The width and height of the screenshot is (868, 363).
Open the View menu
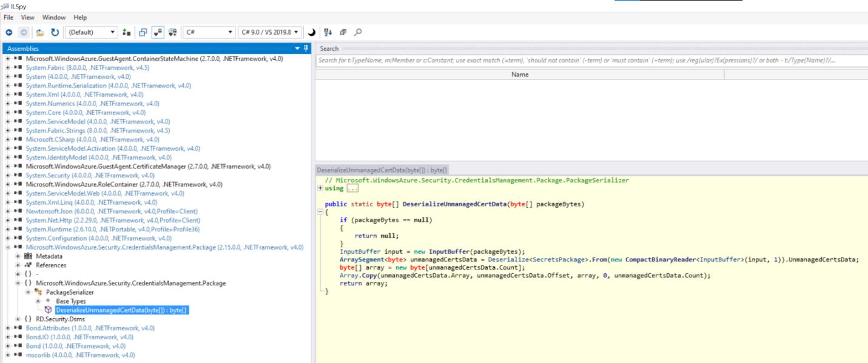[x=28, y=18]
